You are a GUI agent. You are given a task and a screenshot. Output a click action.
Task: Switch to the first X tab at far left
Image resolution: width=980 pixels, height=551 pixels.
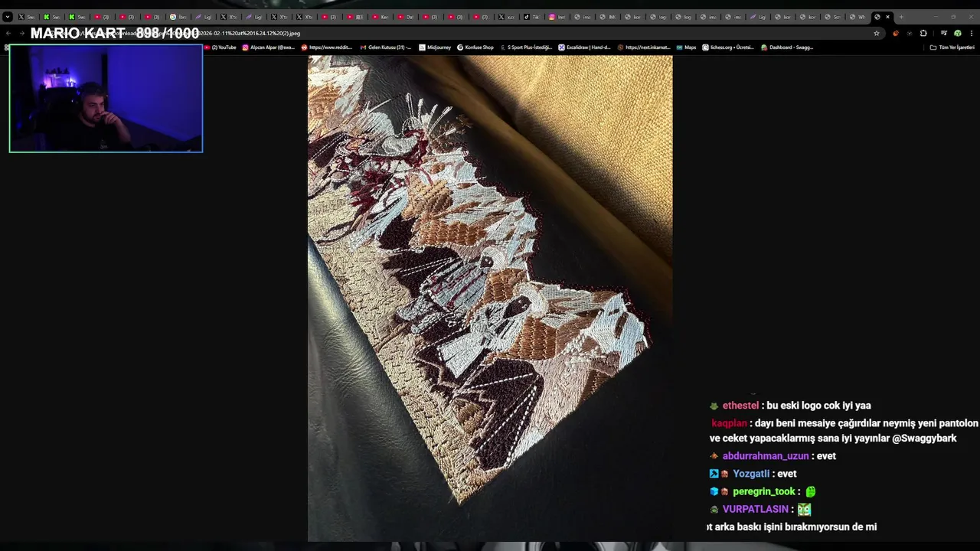click(26, 17)
